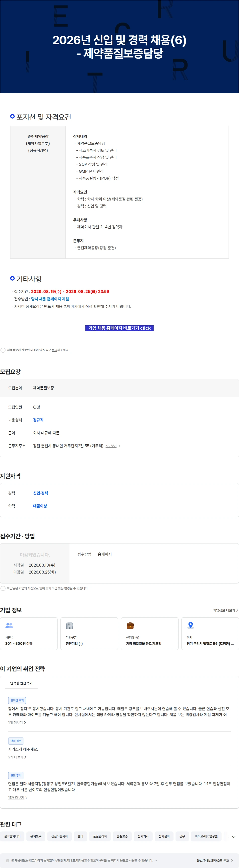Select the 유지보수 tag
The height and width of the screenshot is (868, 239).
[x=36, y=836]
